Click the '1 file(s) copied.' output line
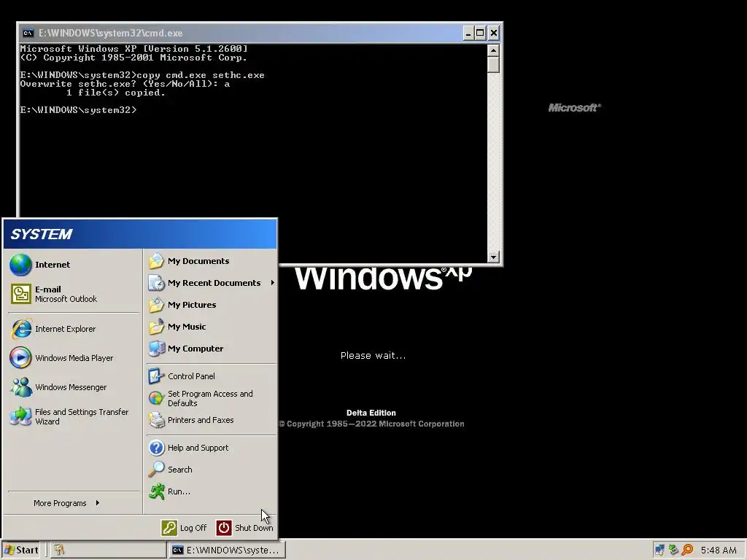Viewport: 747px width, 560px height. [x=116, y=93]
